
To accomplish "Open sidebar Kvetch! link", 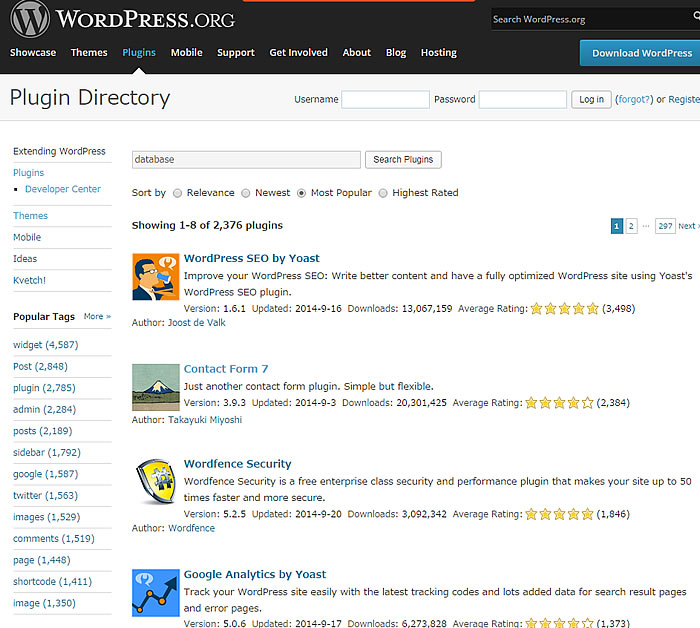I will pyautogui.click(x=29, y=280).
